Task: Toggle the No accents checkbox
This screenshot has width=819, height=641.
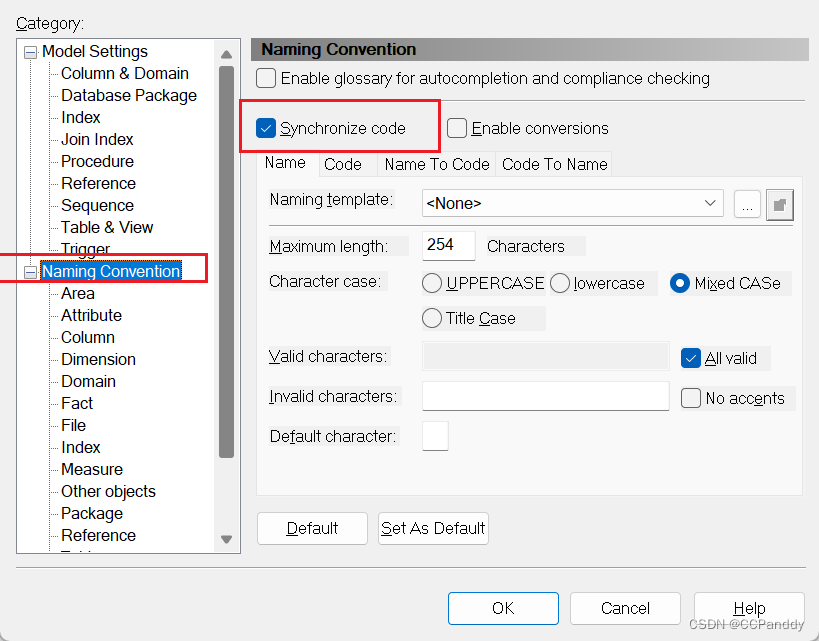Action: [691, 398]
